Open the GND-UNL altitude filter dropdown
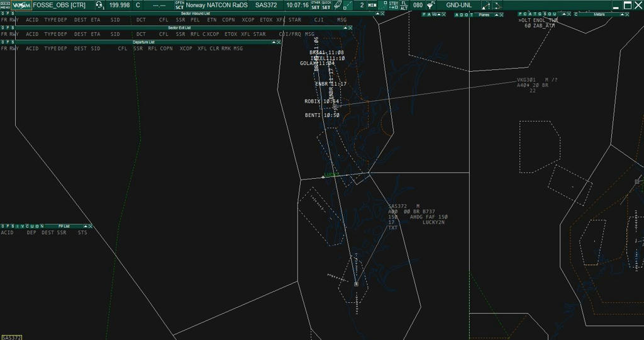Viewport: 644px width, 340px height. (x=458, y=5)
